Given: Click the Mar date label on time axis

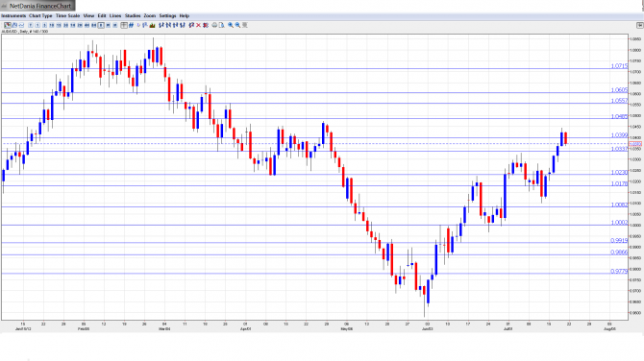Looking at the screenshot, I should [164, 329].
